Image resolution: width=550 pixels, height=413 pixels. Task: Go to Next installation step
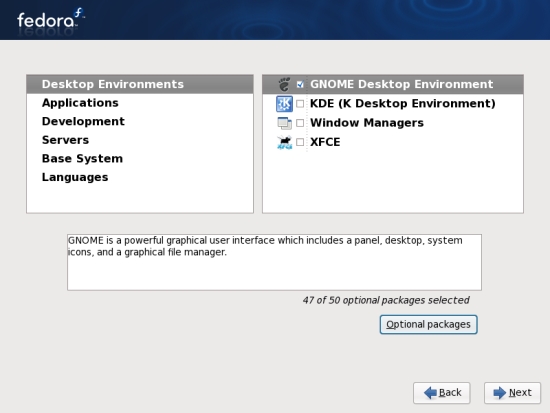click(x=512, y=393)
